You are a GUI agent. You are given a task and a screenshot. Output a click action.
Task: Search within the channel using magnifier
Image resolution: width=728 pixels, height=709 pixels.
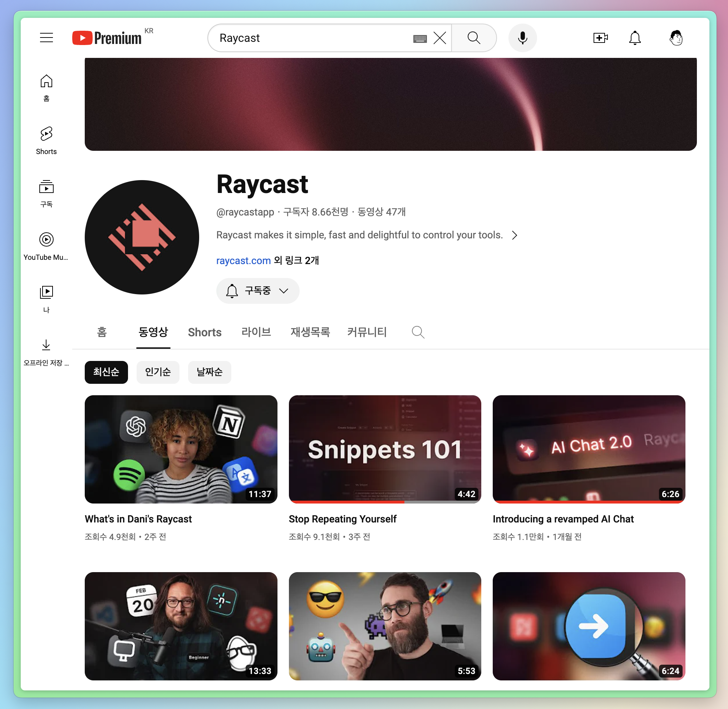(x=418, y=332)
